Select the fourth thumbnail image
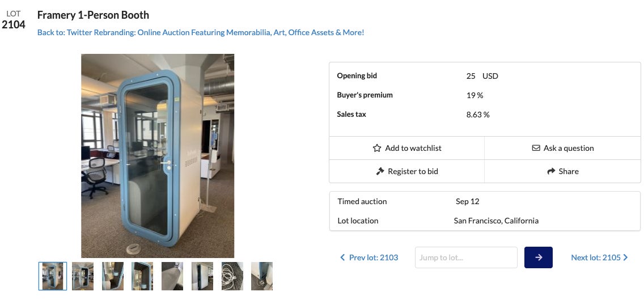Screen dimensions: 644x300 [142, 276]
